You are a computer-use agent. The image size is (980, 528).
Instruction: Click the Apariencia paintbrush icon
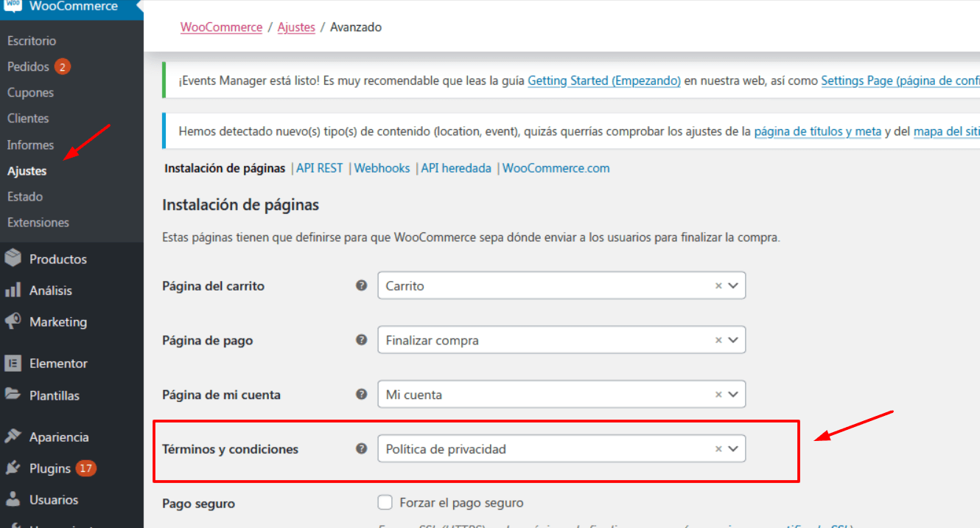[13, 437]
